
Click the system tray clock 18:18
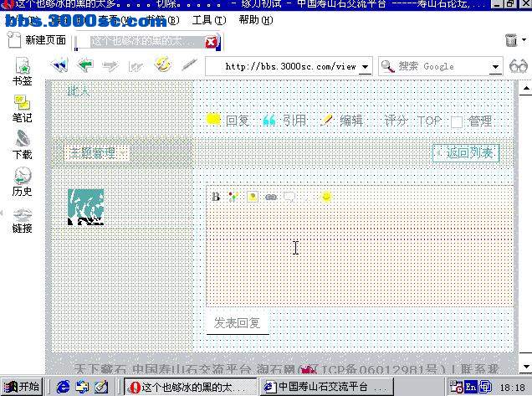click(512, 387)
